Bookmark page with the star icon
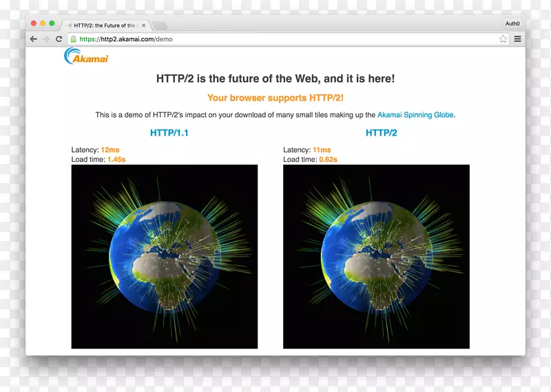Viewport: 551px width, 392px height. (x=503, y=39)
